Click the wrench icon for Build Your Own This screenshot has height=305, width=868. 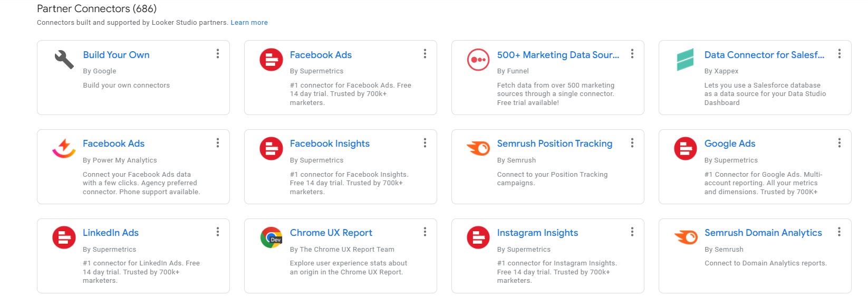coord(64,60)
